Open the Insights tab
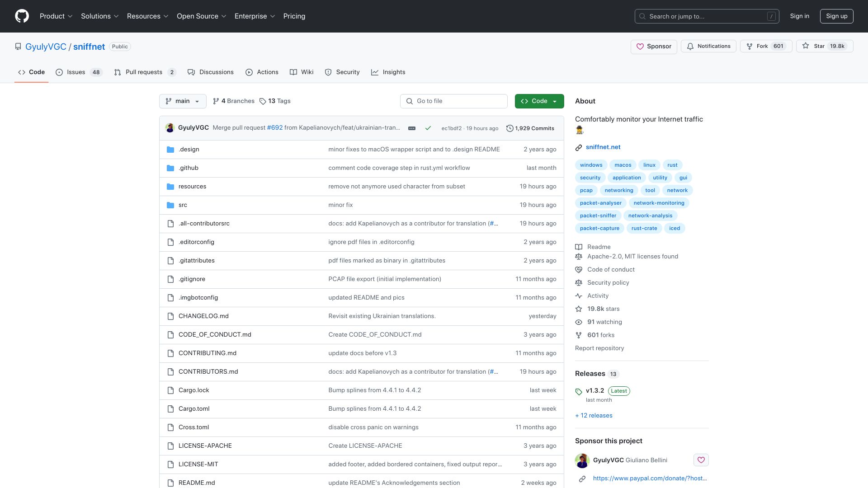868x488 pixels. click(x=388, y=72)
